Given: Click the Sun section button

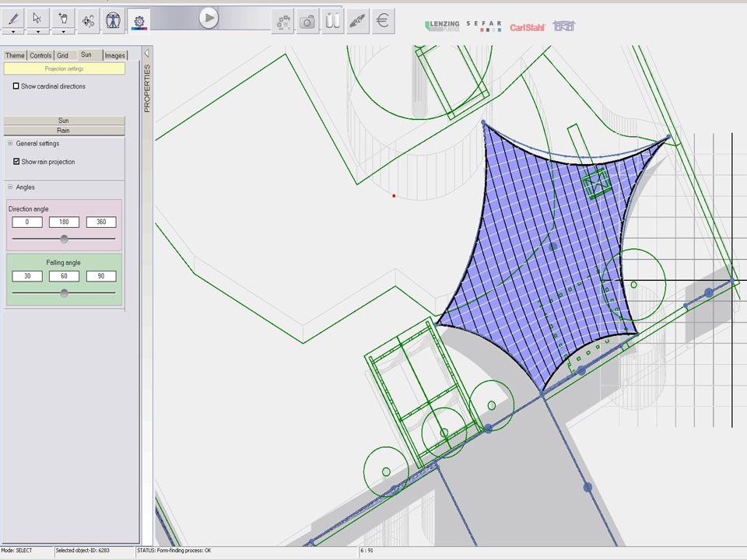Looking at the screenshot, I should [x=64, y=121].
